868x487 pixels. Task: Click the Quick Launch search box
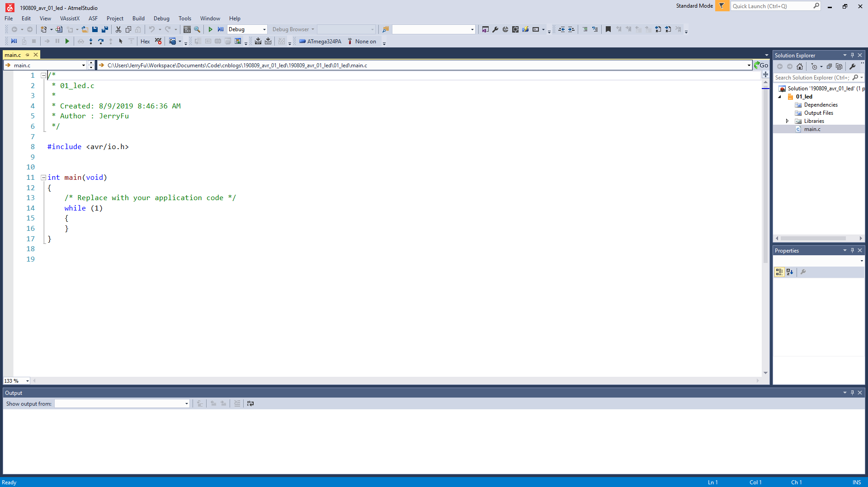776,6
